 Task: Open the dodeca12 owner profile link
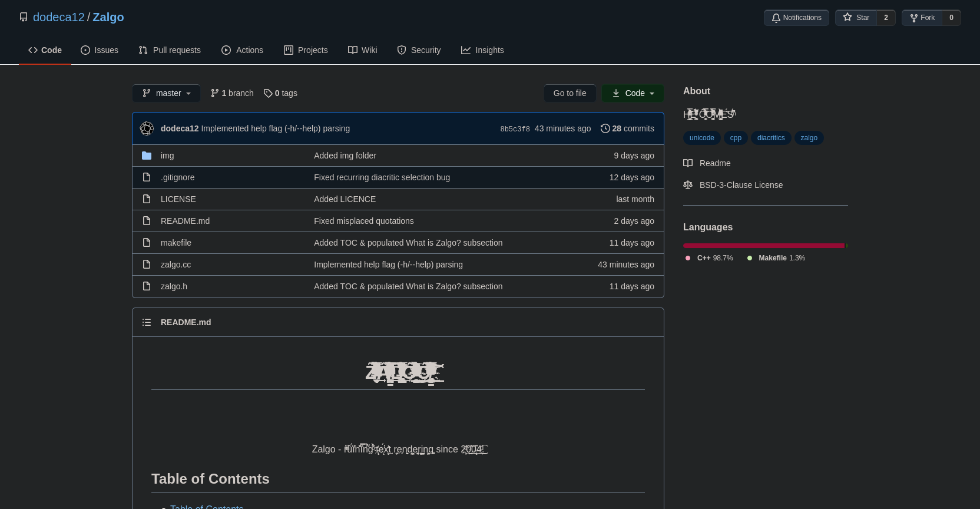click(x=59, y=17)
